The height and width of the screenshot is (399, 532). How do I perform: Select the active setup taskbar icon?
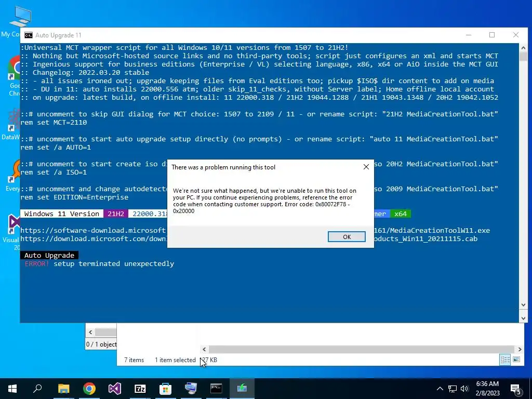[x=242, y=389]
